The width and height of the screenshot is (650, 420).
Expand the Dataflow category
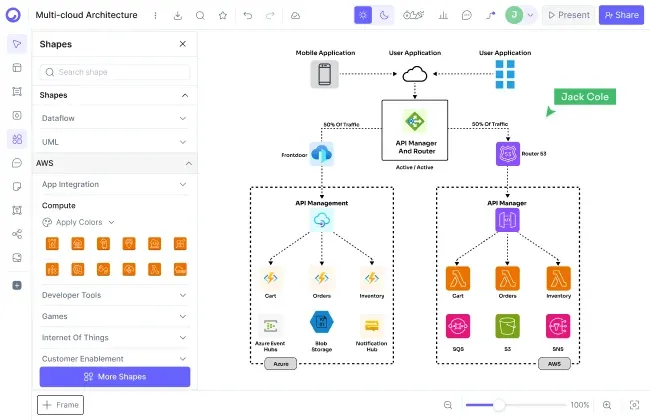(114, 118)
